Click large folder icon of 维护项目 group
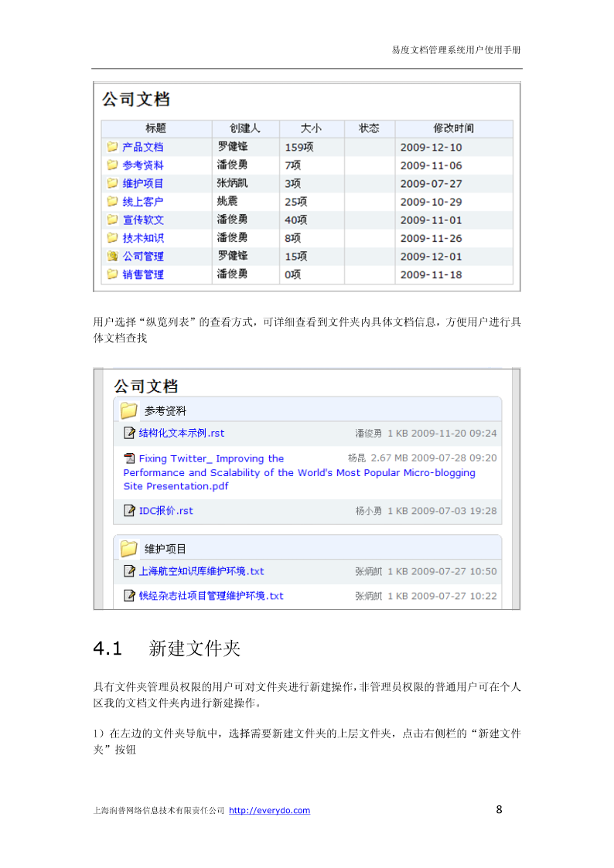Image resolution: width=614 pixels, height=868 pixels. [129, 548]
